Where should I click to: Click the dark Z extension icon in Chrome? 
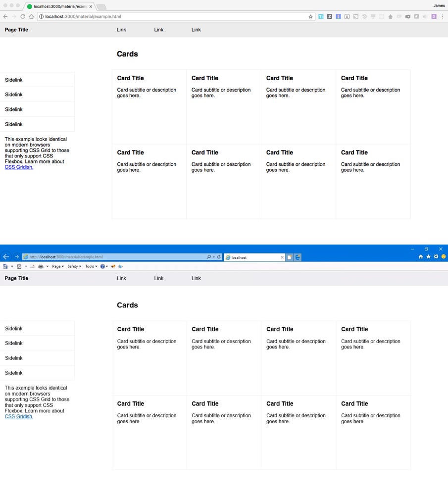tap(330, 16)
